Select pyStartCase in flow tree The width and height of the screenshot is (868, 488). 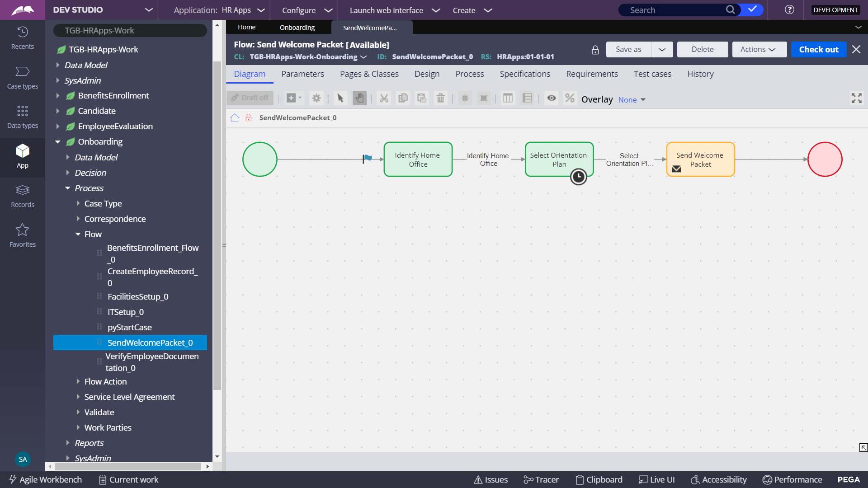pyautogui.click(x=129, y=328)
